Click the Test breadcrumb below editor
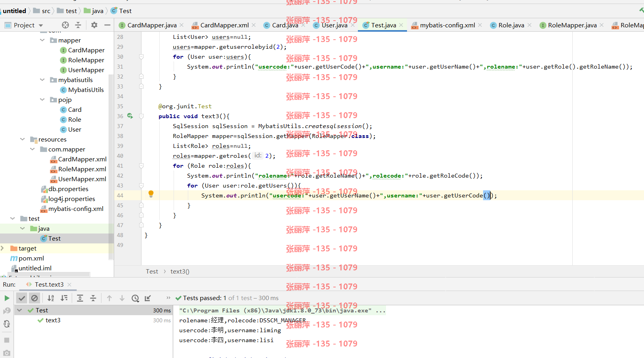The height and width of the screenshot is (358, 644). [152, 272]
